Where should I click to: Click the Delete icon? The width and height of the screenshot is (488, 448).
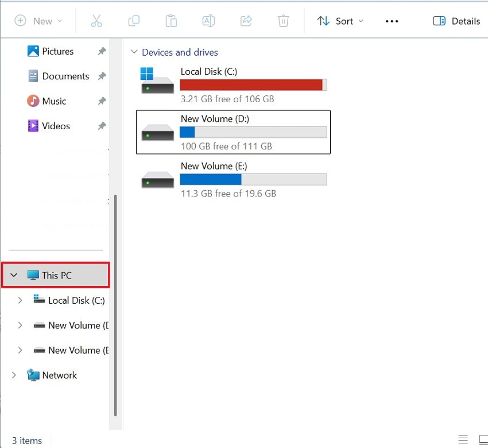[x=283, y=21]
